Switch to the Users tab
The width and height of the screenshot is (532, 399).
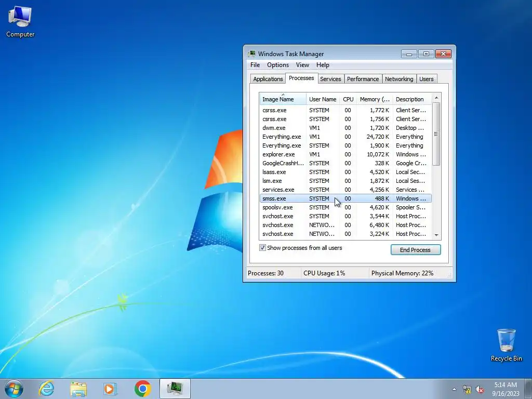pos(426,79)
